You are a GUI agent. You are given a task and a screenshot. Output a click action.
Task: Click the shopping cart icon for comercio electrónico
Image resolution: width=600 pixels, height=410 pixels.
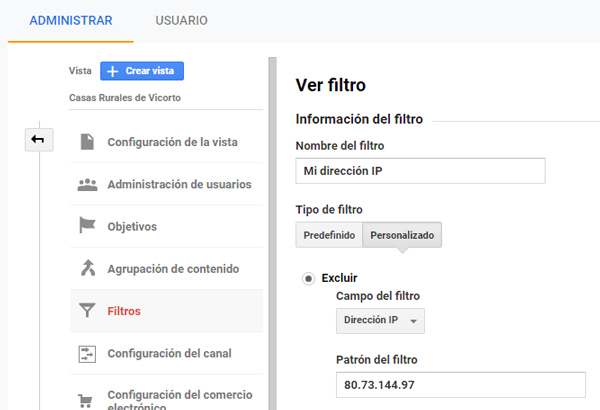pyautogui.click(x=87, y=398)
